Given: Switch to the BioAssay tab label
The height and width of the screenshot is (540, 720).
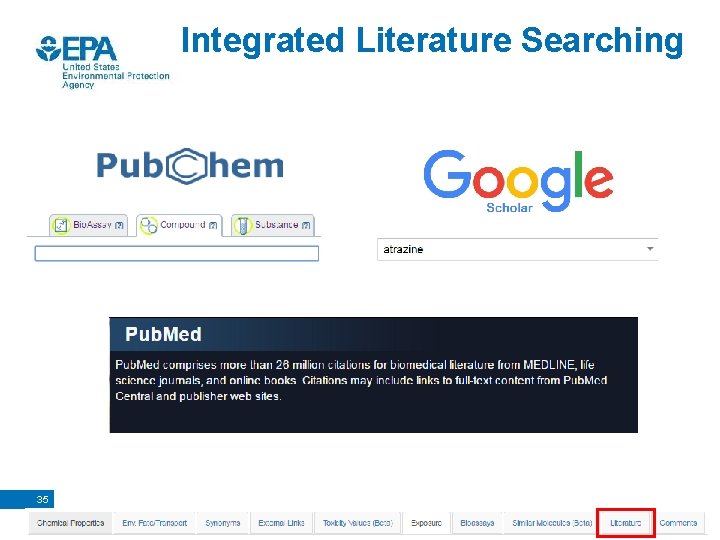Looking at the screenshot, I should [92, 225].
